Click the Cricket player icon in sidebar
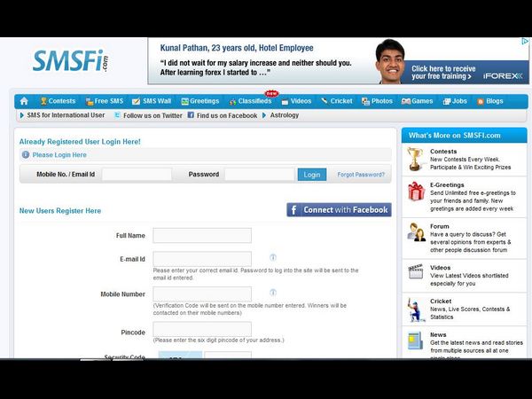Screen dimensions: 532x399 click(416, 309)
